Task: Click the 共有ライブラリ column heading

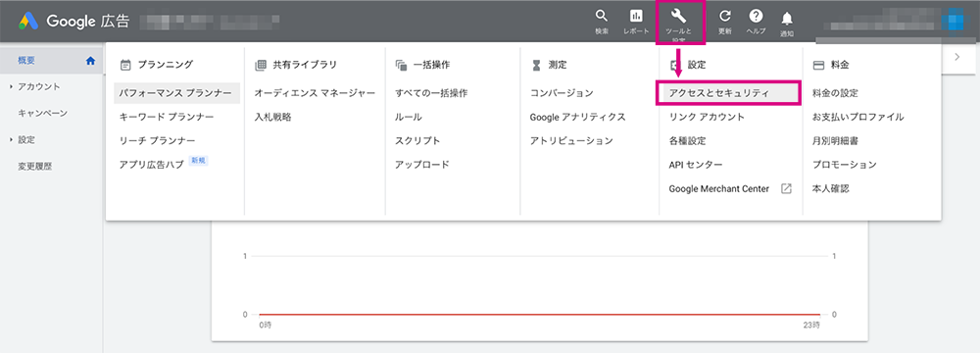Action: [305, 65]
